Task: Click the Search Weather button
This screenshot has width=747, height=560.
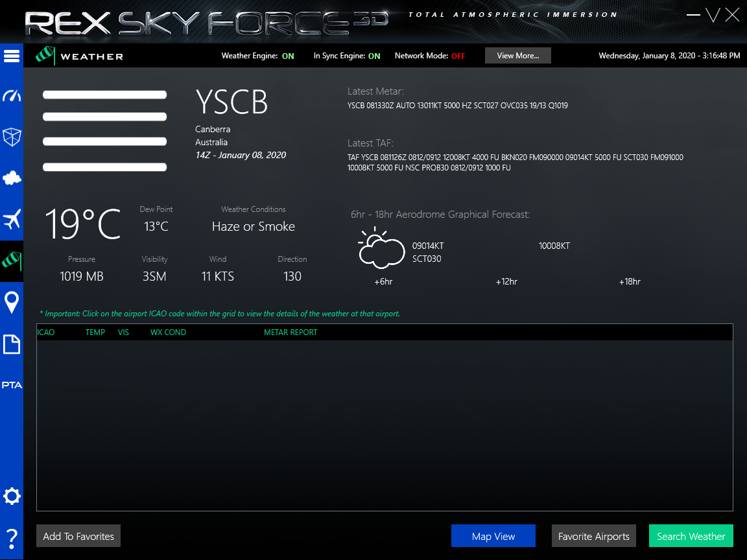Action: click(691, 536)
